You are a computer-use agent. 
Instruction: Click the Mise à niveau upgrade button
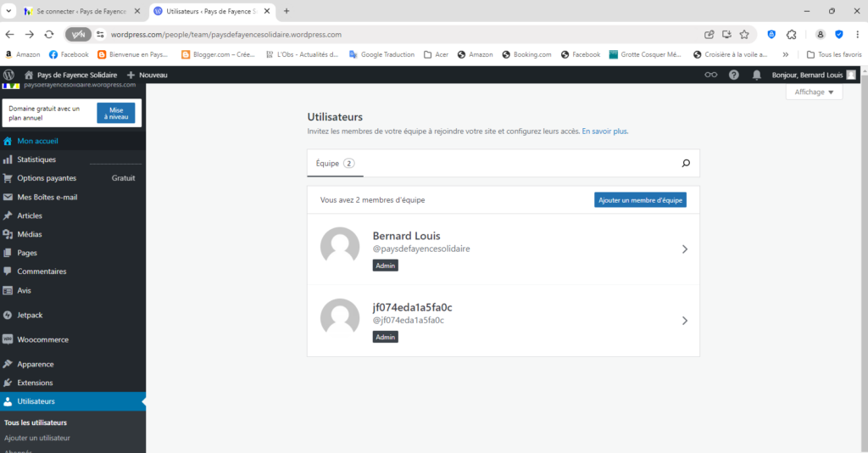(116, 113)
